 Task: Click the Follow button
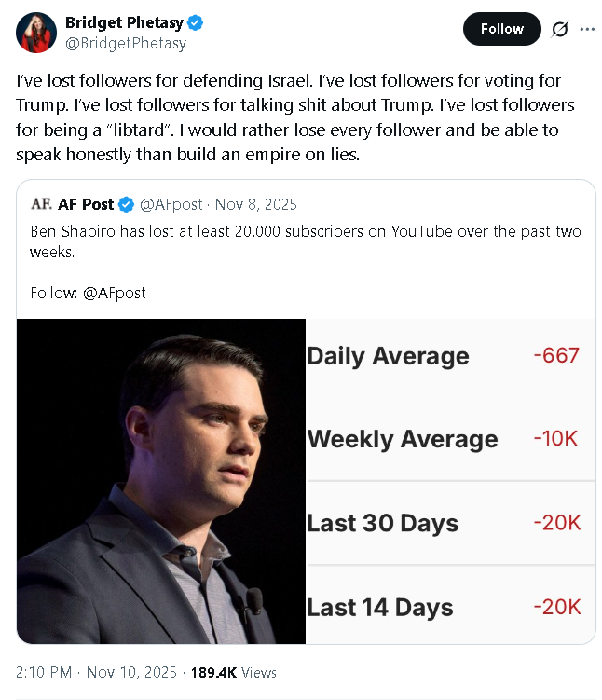(x=501, y=29)
